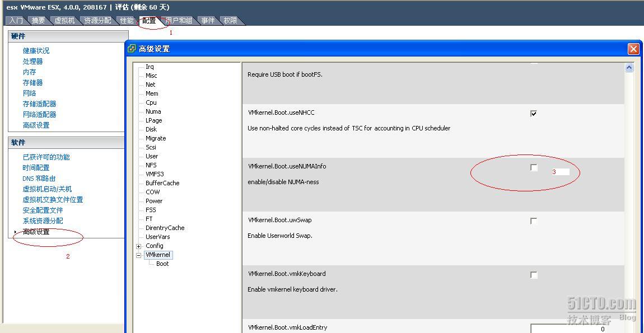Collapse the VMkernel tree node

[139, 255]
